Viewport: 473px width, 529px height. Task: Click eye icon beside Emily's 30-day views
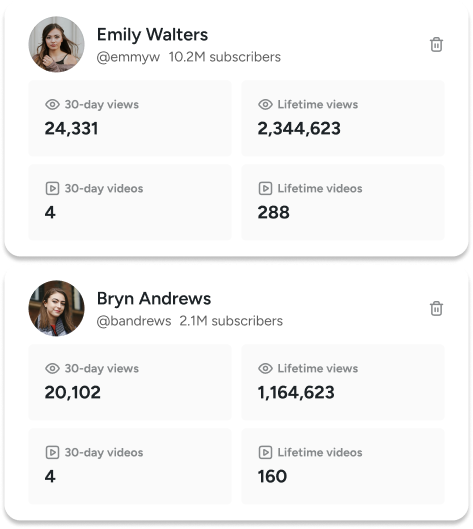coord(52,105)
